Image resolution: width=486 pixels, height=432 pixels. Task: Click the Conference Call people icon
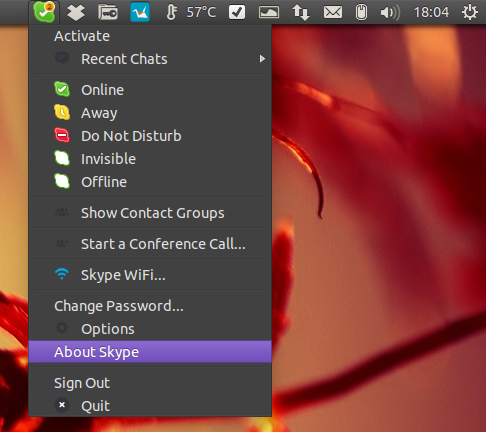pos(62,243)
